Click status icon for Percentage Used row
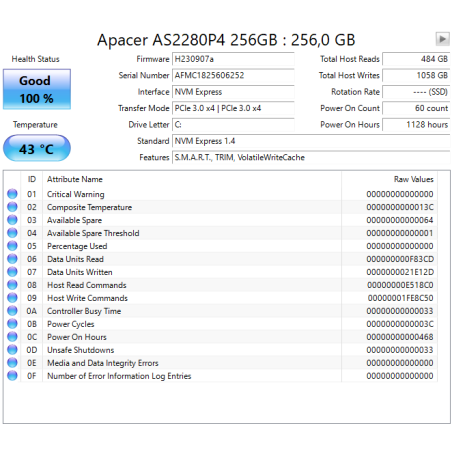The height and width of the screenshot is (452, 452). (12, 246)
